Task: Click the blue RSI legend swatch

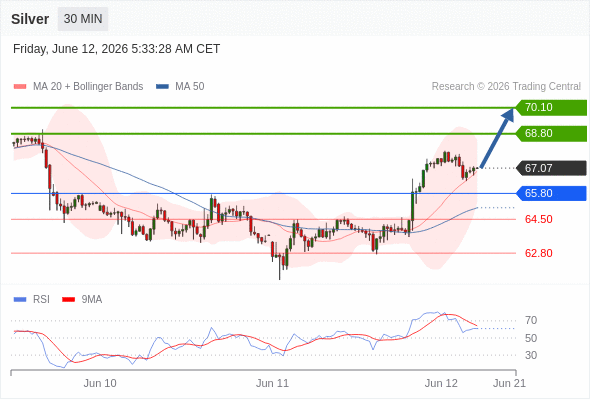Action: [x=20, y=300]
